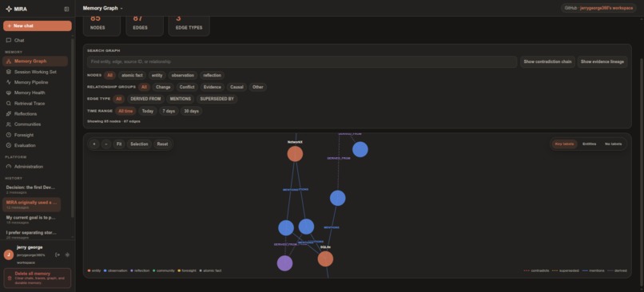Click Show evidence lineage

pyautogui.click(x=602, y=61)
